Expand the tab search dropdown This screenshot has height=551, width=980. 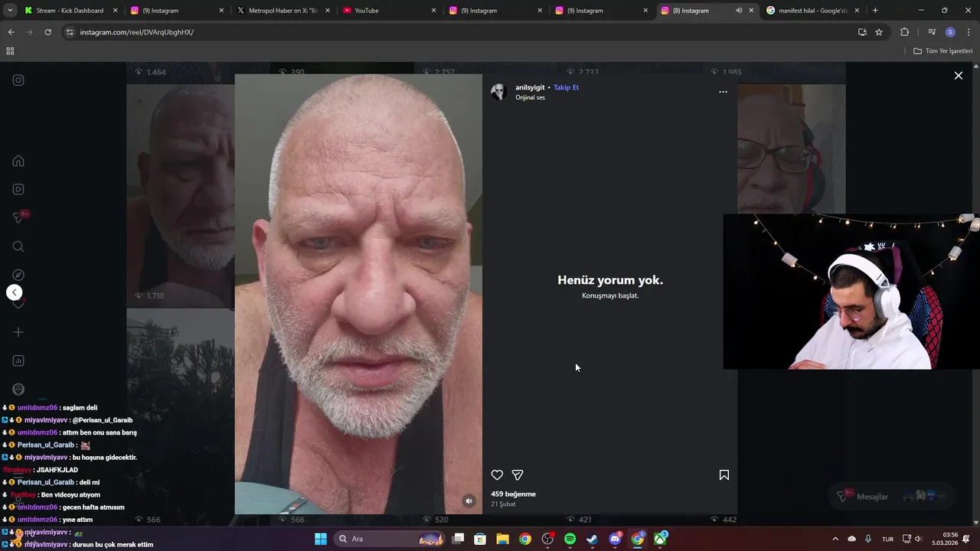(x=10, y=11)
